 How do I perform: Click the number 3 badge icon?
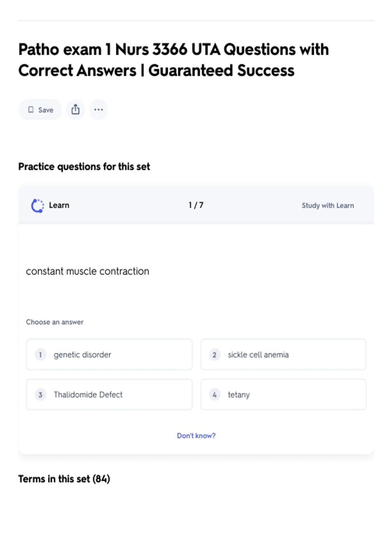pyautogui.click(x=40, y=395)
